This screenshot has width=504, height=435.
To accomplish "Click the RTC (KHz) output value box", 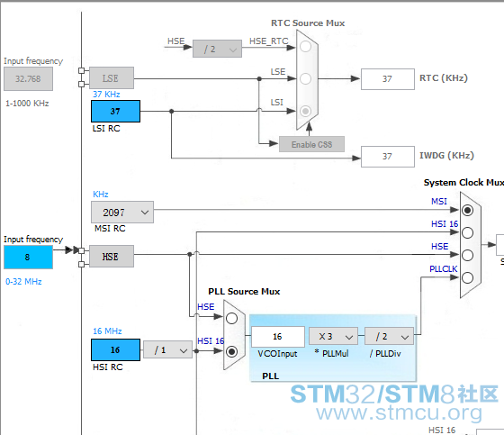I will pos(388,79).
